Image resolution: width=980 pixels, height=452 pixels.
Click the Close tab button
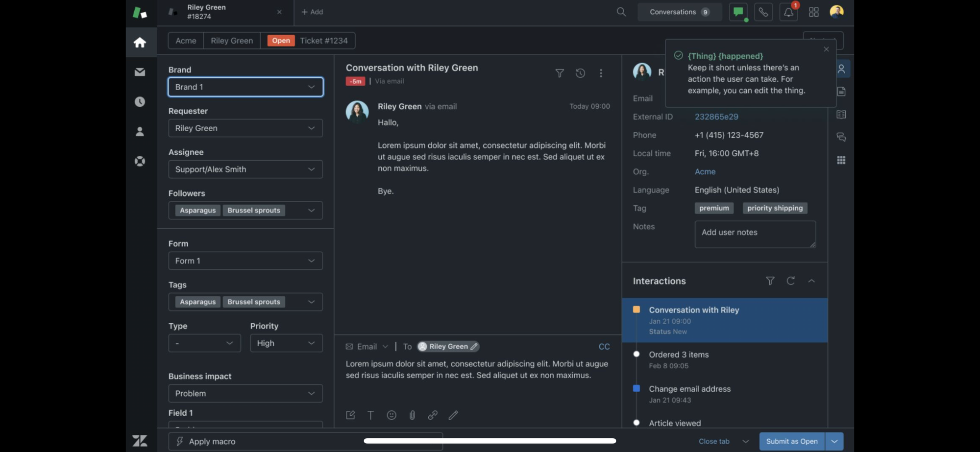click(714, 441)
